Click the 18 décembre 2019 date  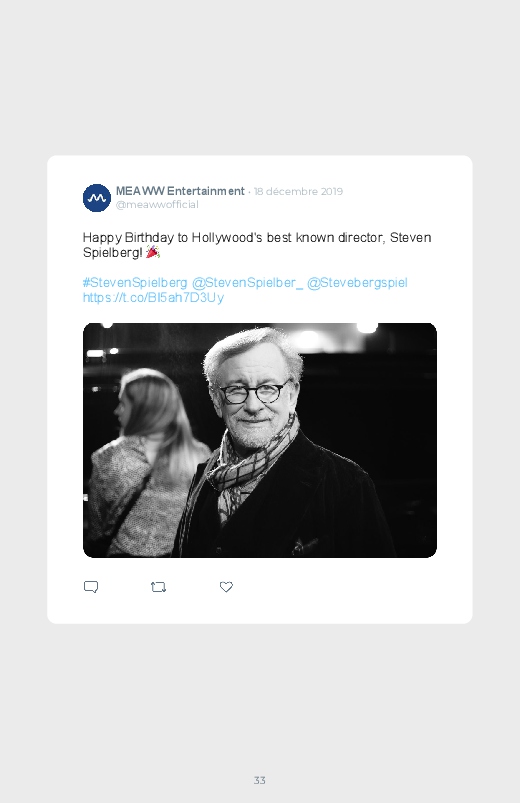tap(298, 192)
